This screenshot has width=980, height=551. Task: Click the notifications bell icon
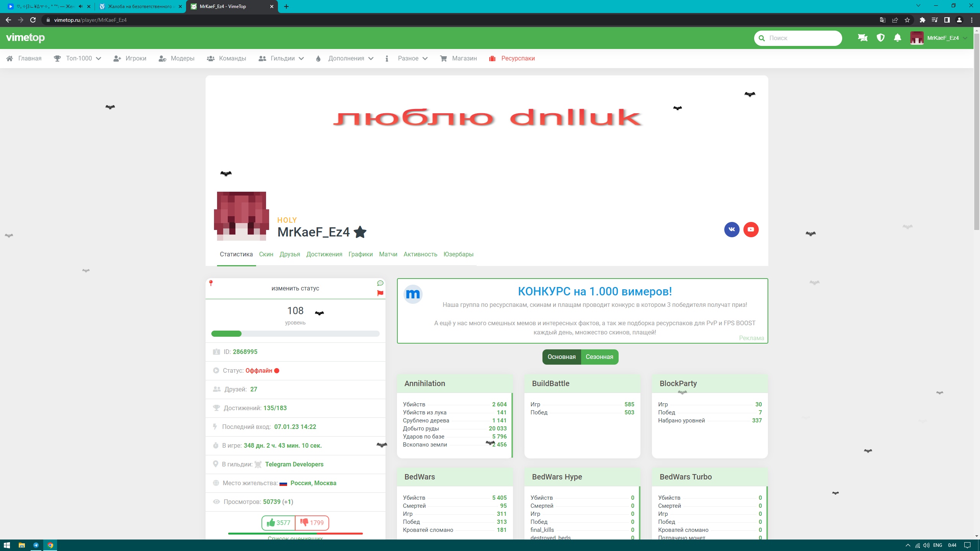point(897,38)
